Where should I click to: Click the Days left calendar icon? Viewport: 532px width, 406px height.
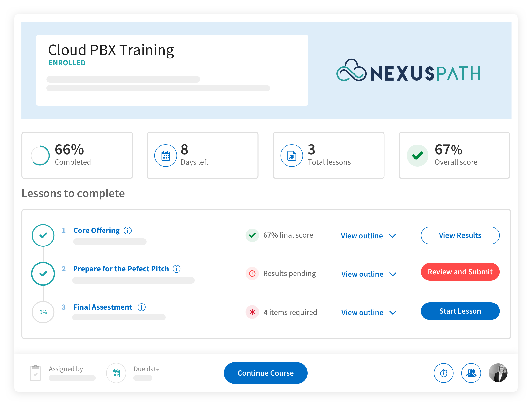(165, 156)
